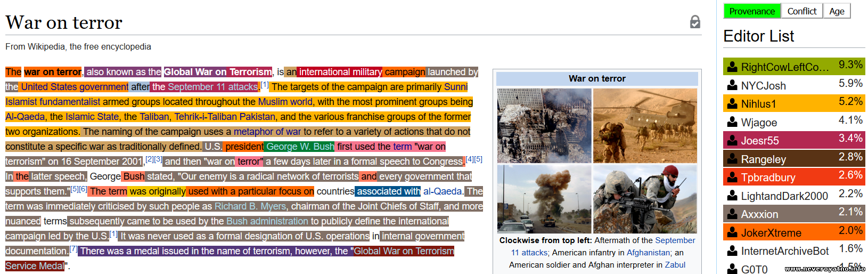Open the Richard B. Myers link
The height and width of the screenshot is (274, 868).
click(250, 206)
